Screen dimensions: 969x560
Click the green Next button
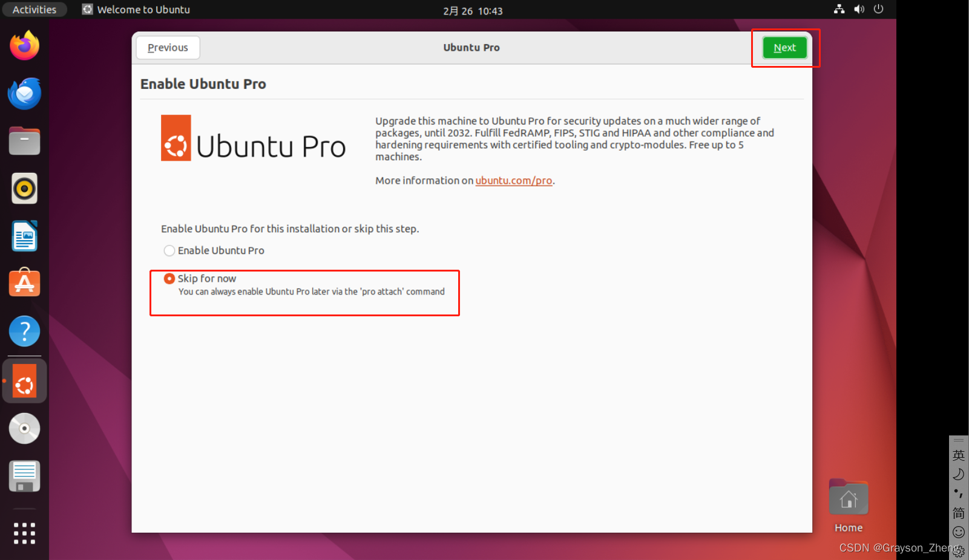click(784, 48)
